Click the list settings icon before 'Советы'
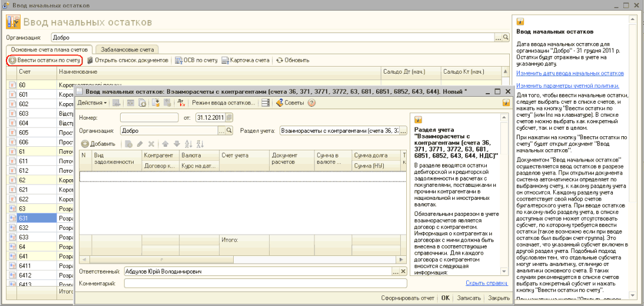Screen dimensions: 644x306 pyautogui.click(x=265, y=103)
